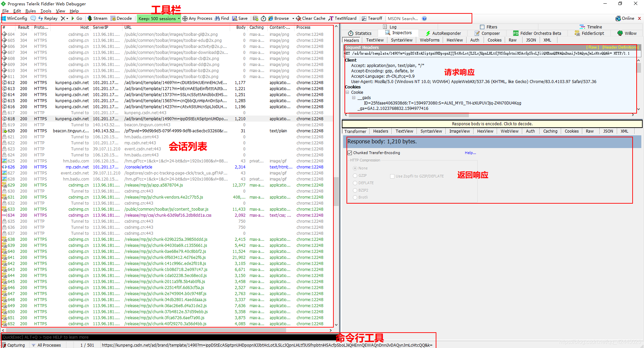This screenshot has height=348, width=644.
Task: Open the Filters tab
Action: 488,27
